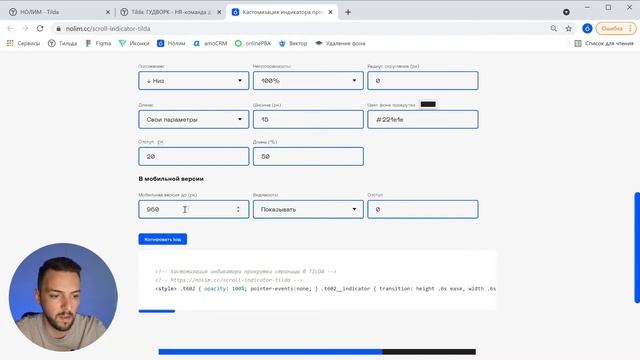Expand the opacity dropdown showing 100%

pyautogui.click(x=308, y=80)
